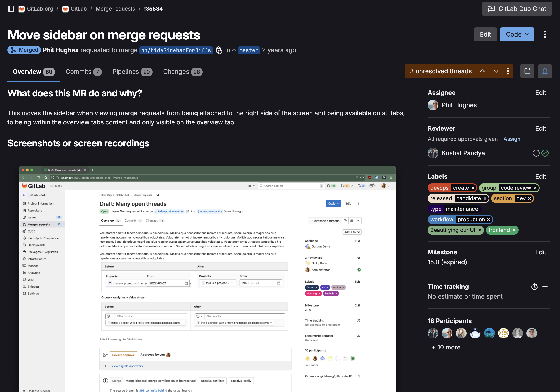
Task: Collapse the left navigation sidebar
Action: pos(11,9)
